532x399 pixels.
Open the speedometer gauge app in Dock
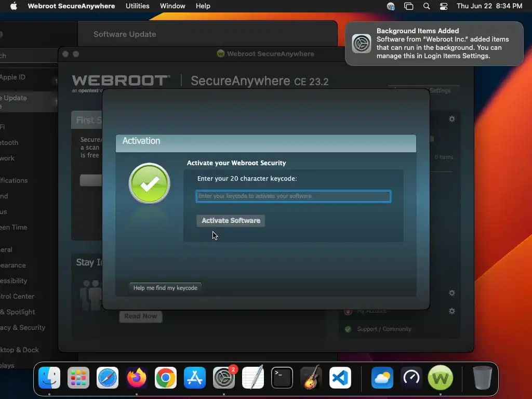point(411,377)
